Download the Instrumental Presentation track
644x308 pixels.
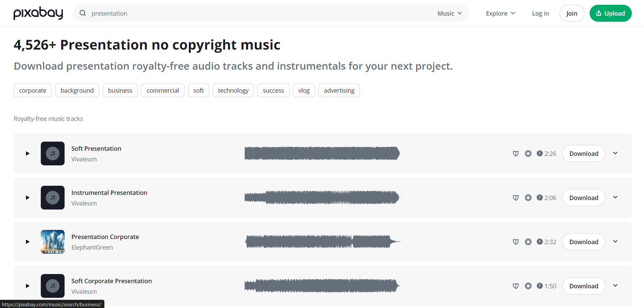click(584, 198)
